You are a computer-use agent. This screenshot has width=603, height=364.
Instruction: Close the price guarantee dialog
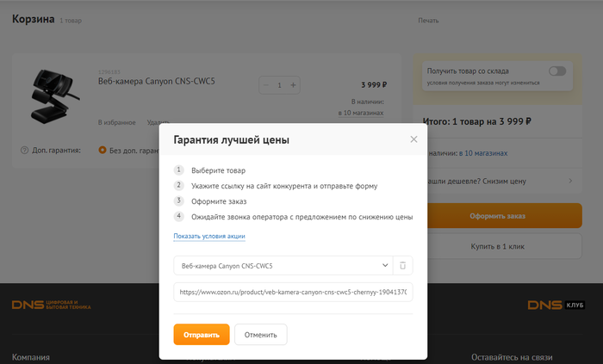coord(413,139)
